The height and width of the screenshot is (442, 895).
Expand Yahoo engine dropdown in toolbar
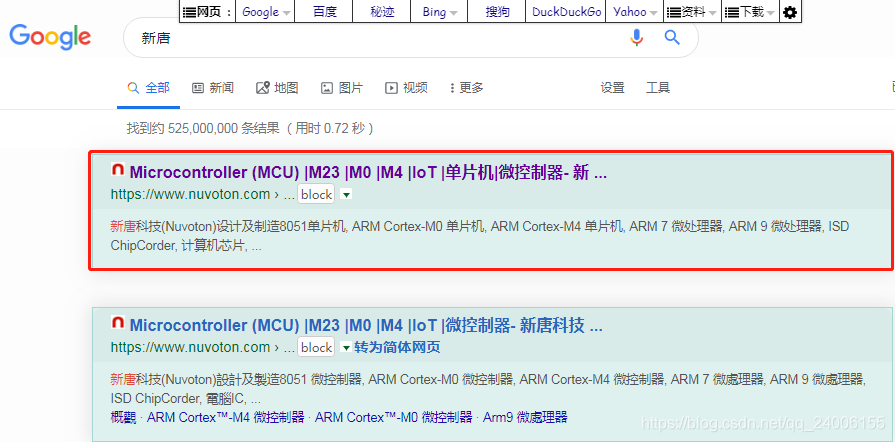pos(654,13)
